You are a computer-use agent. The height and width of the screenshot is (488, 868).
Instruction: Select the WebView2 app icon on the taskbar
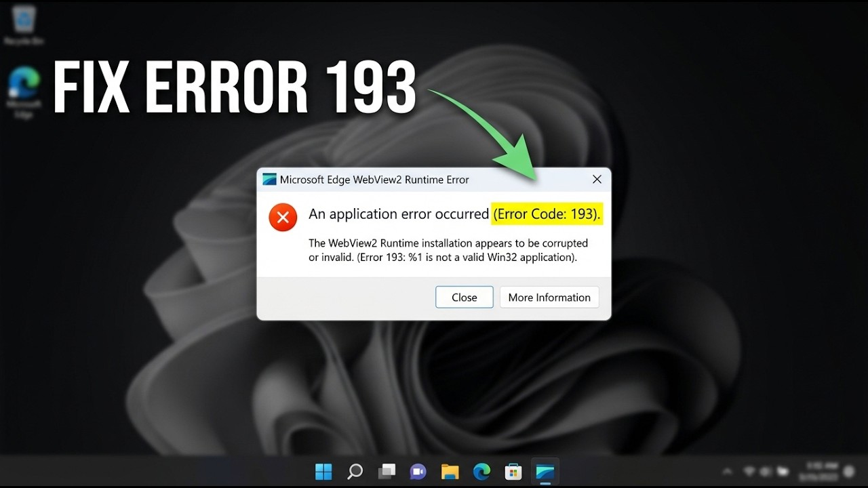pos(545,471)
